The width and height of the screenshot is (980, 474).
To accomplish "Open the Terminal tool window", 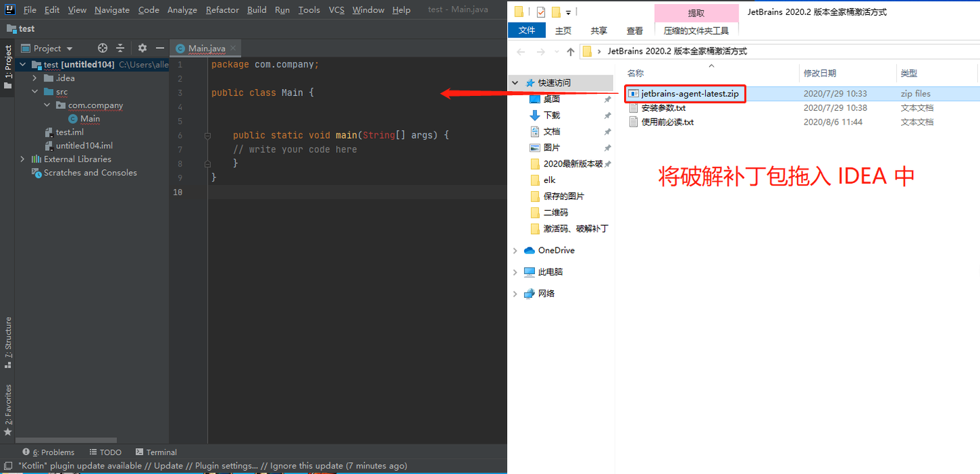I will pyautogui.click(x=156, y=452).
